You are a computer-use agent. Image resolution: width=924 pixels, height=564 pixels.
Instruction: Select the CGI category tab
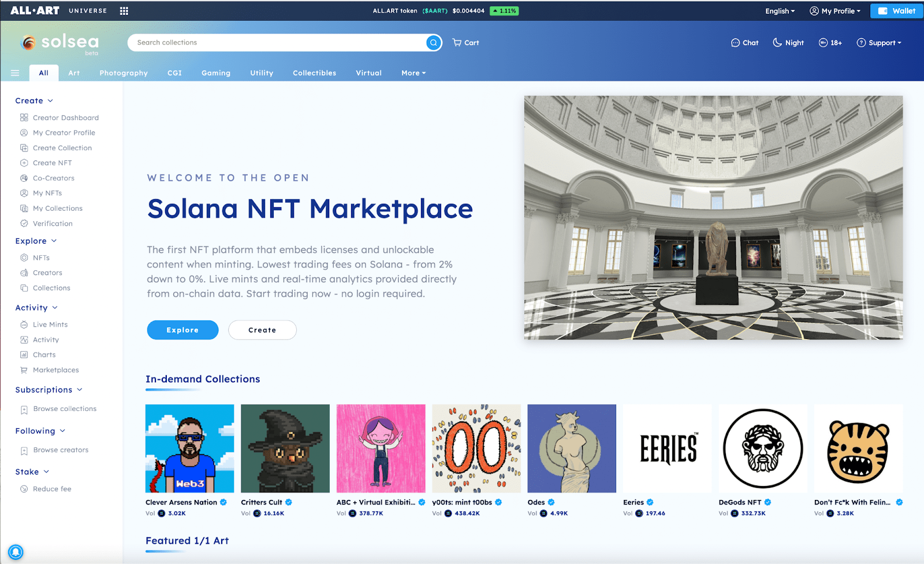[x=174, y=73]
